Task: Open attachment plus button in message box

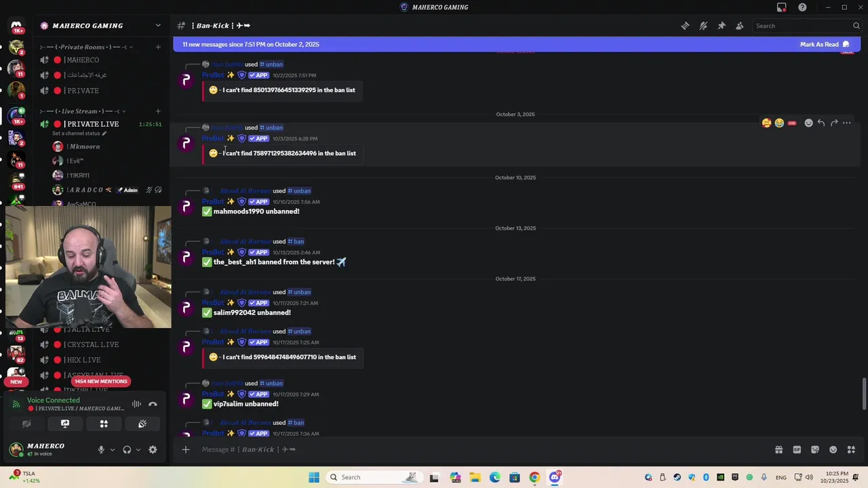Action: (x=186, y=449)
